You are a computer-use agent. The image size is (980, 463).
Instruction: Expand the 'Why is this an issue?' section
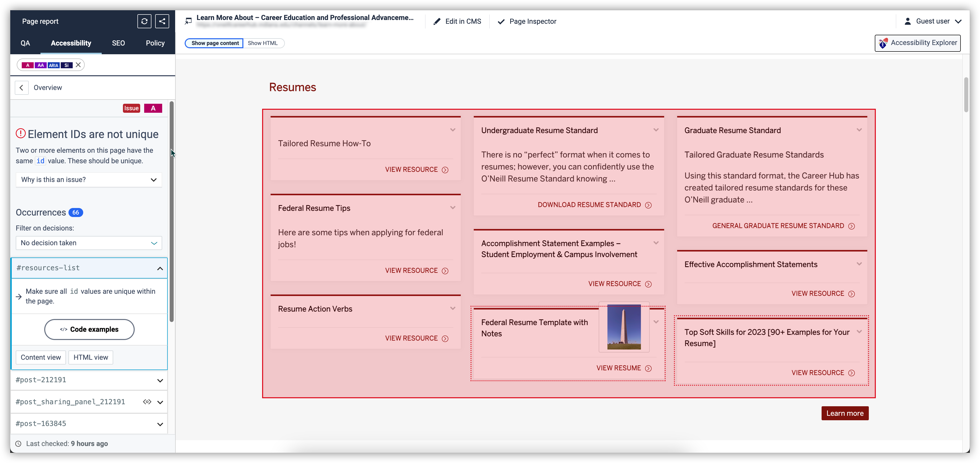[x=89, y=180]
